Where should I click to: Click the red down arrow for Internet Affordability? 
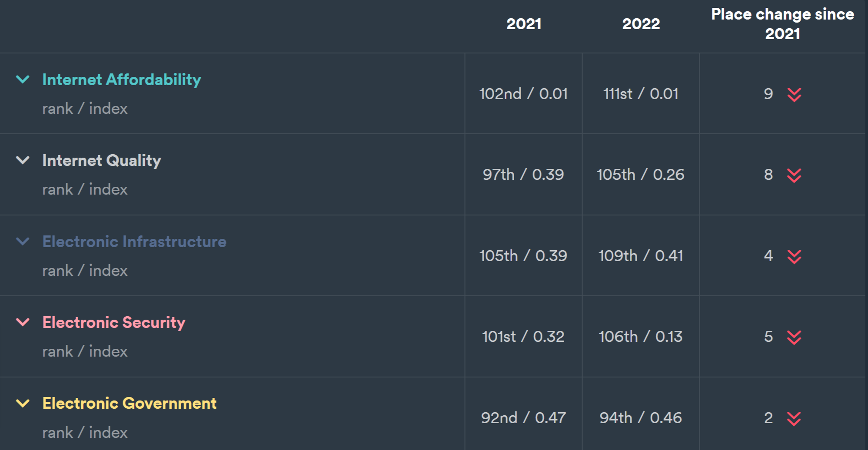click(794, 94)
